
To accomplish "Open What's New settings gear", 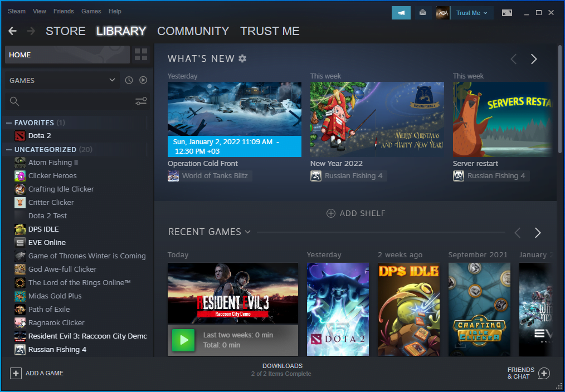I will pyautogui.click(x=242, y=58).
